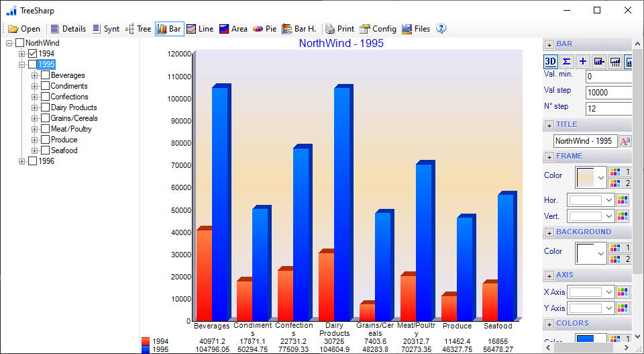The height and width of the screenshot is (354, 644).
Task: Click the blue plus icon in BAR
Action: tap(582, 62)
